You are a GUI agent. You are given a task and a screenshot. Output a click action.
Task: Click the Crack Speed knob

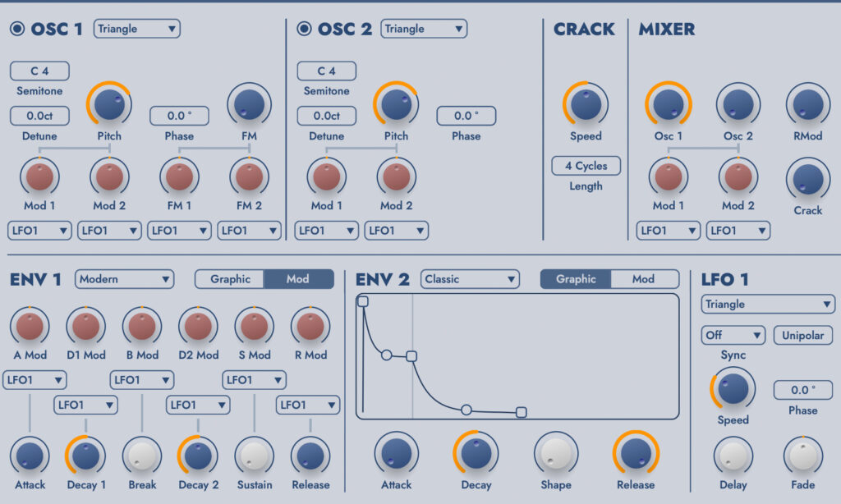pyautogui.click(x=586, y=104)
